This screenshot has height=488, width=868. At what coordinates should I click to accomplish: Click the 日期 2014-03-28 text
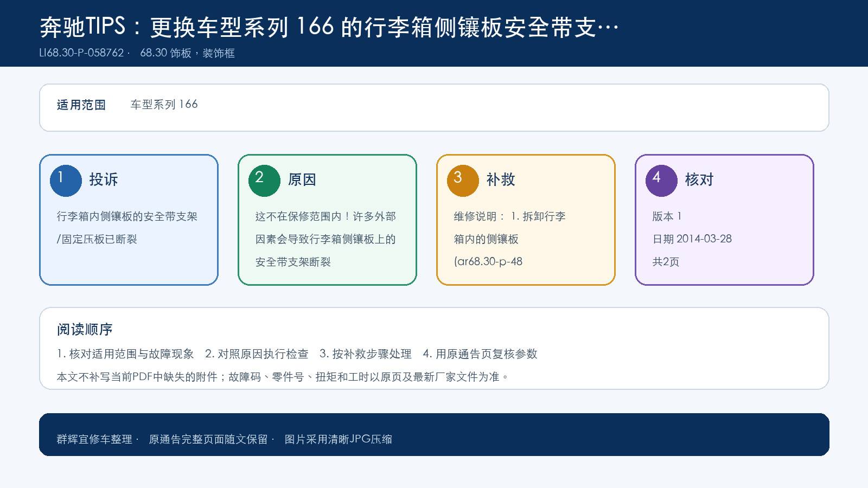[692, 239]
